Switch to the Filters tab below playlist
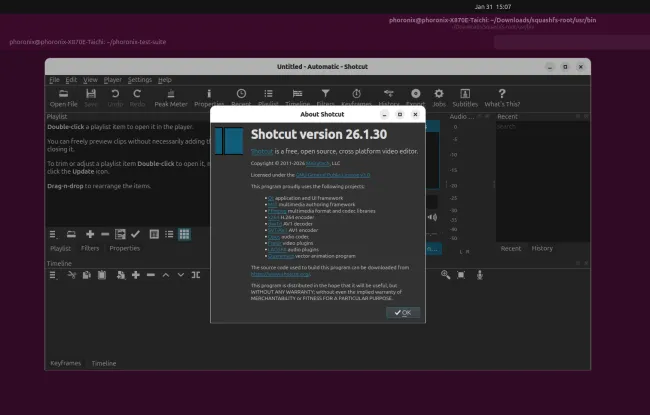Screen dimensions: 650x415 point(90,248)
